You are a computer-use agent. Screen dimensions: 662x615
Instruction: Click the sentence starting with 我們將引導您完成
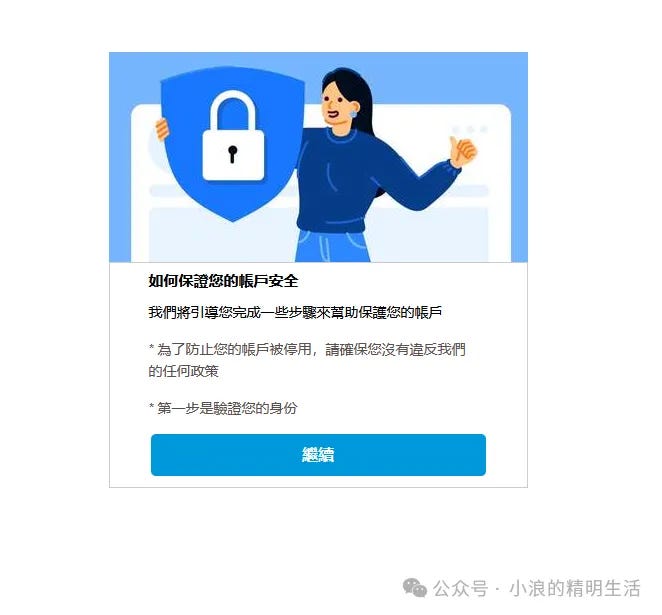tap(295, 312)
